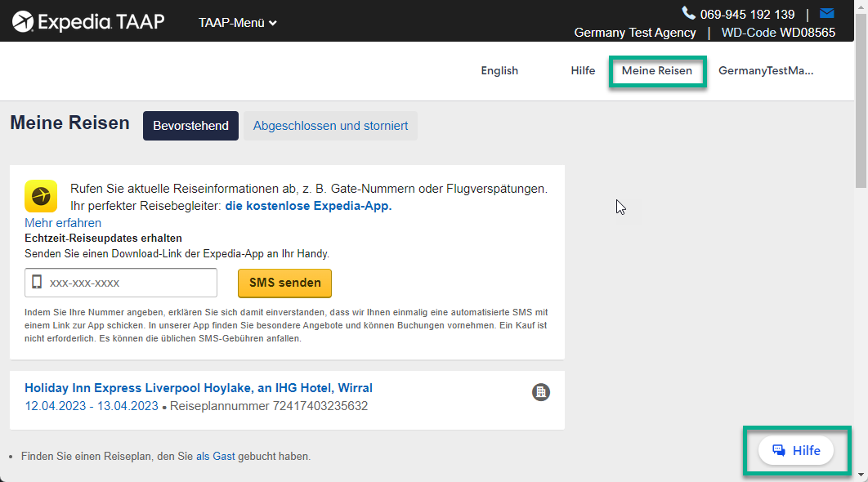
Task: Click the Echtzeit-Reiseupdates erhalten heading
Action: point(103,239)
